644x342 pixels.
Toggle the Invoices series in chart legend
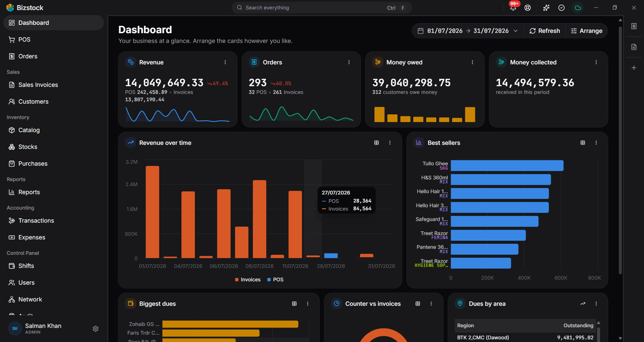[x=248, y=280]
